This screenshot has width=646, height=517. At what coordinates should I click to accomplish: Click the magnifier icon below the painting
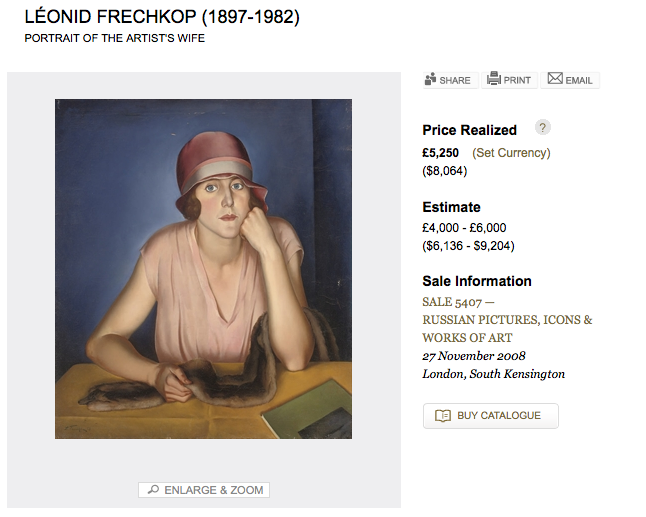tap(153, 490)
